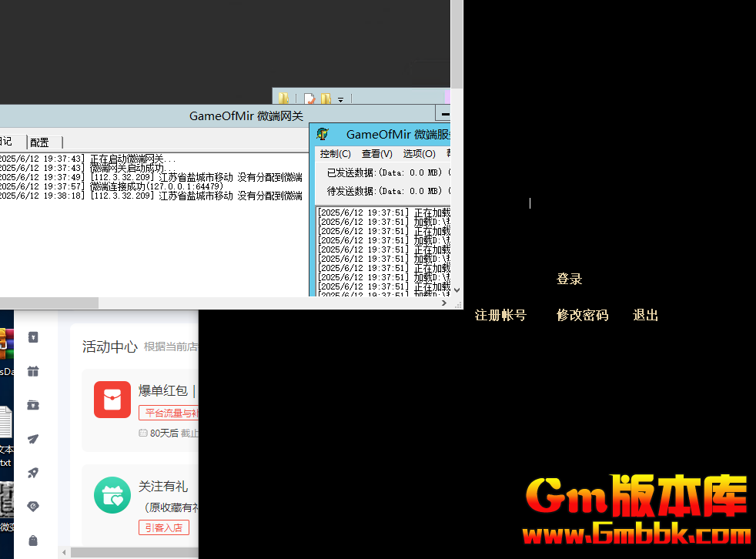
Task: Click the paper plane sidebar icon
Action: click(32, 439)
